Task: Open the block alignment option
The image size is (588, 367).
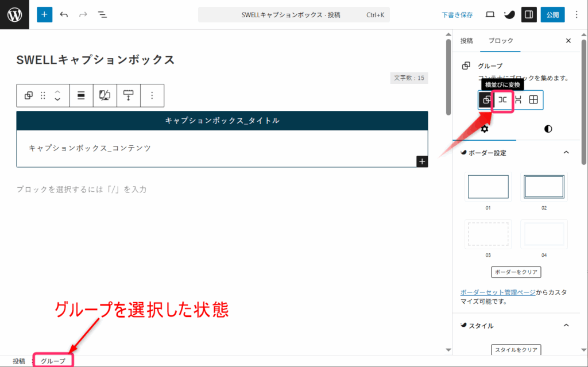Action: (81, 96)
